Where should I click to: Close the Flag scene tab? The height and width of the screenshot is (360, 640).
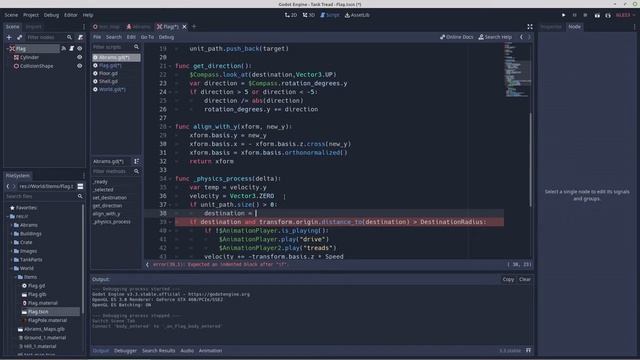tap(184, 27)
